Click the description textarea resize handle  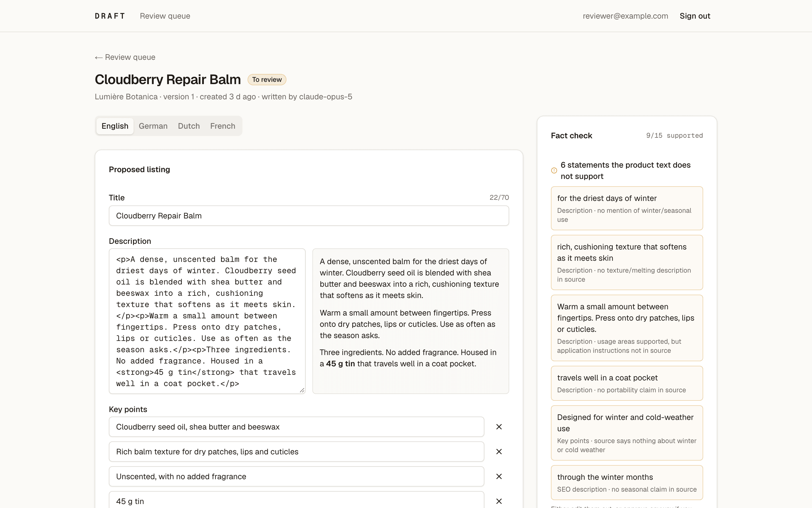click(x=302, y=390)
